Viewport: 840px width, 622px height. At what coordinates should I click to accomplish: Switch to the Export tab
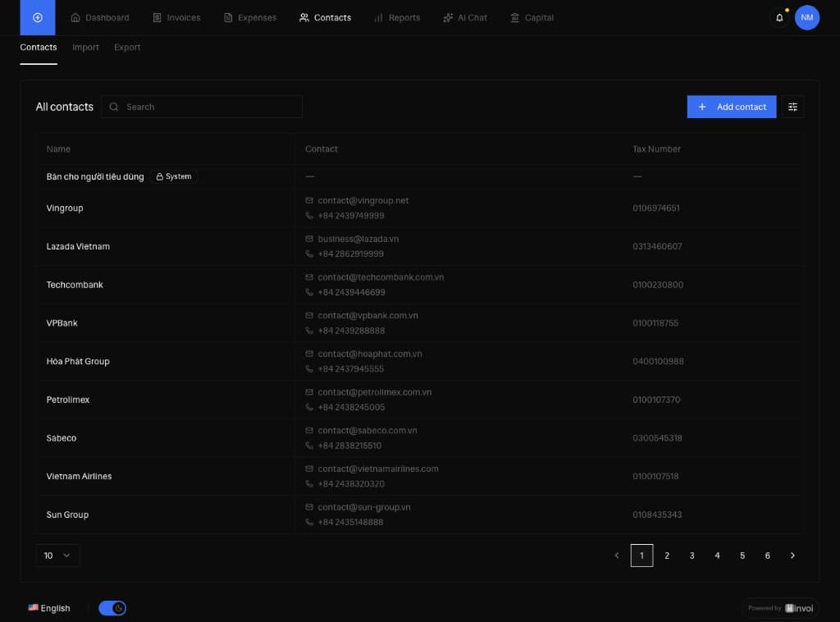[127, 47]
